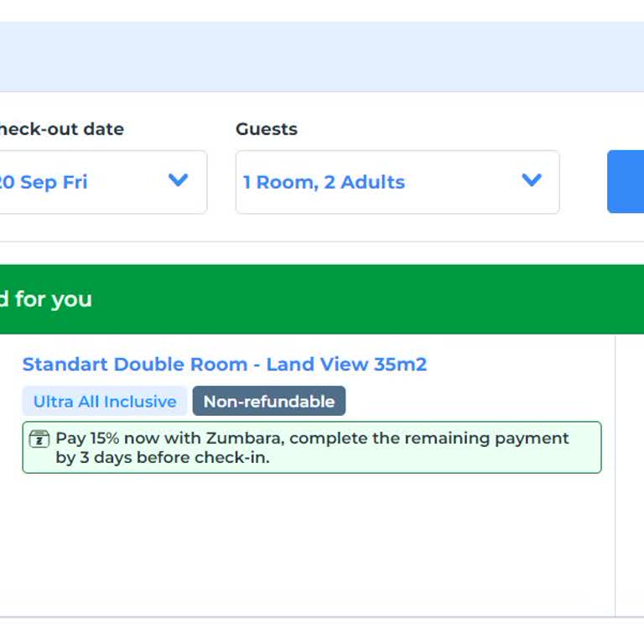The width and height of the screenshot is (644, 644).
Task: Click the Non-refundable badge
Action: coord(268,402)
